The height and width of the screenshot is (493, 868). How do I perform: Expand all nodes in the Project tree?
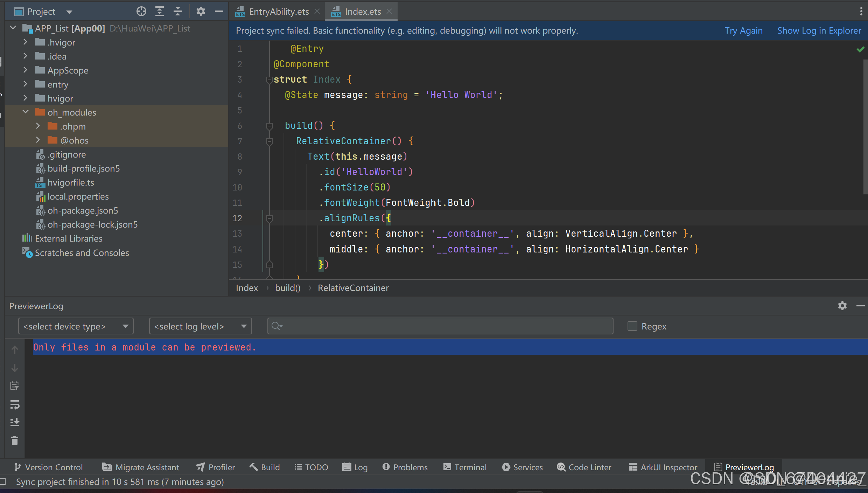[x=160, y=11]
